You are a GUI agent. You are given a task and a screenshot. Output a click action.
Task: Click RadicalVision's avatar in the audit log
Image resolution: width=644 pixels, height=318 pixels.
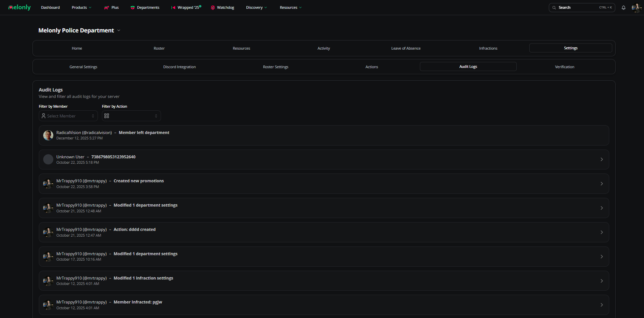(x=48, y=135)
